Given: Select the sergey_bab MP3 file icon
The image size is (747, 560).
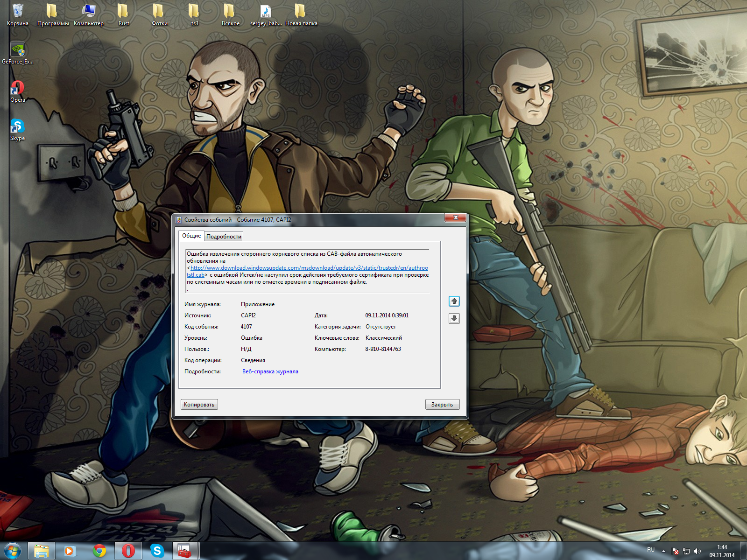Looking at the screenshot, I should (x=266, y=14).
